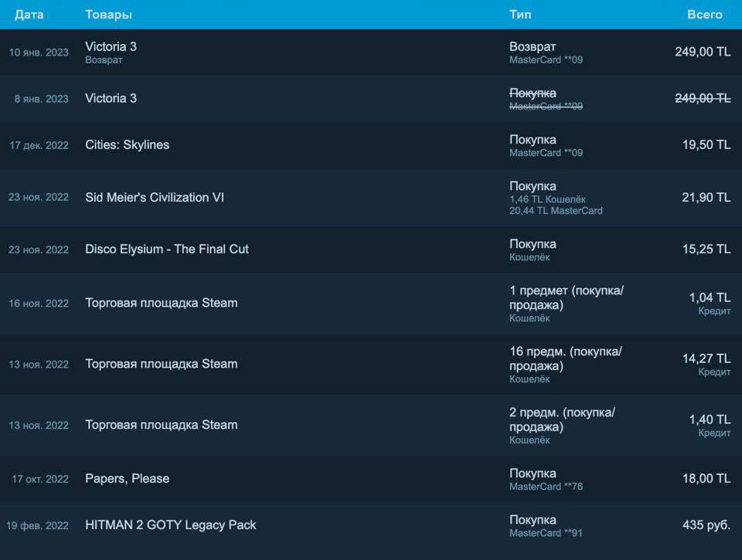Click the "Всего" column header

704,15
